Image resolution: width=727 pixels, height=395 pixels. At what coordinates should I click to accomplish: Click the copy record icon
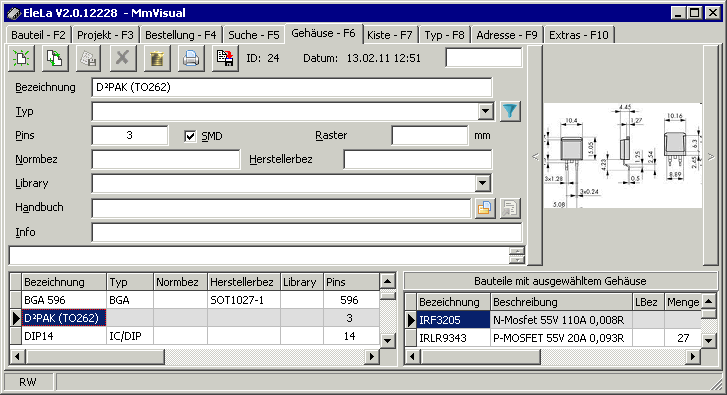pyautogui.click(x=55, y=58)
